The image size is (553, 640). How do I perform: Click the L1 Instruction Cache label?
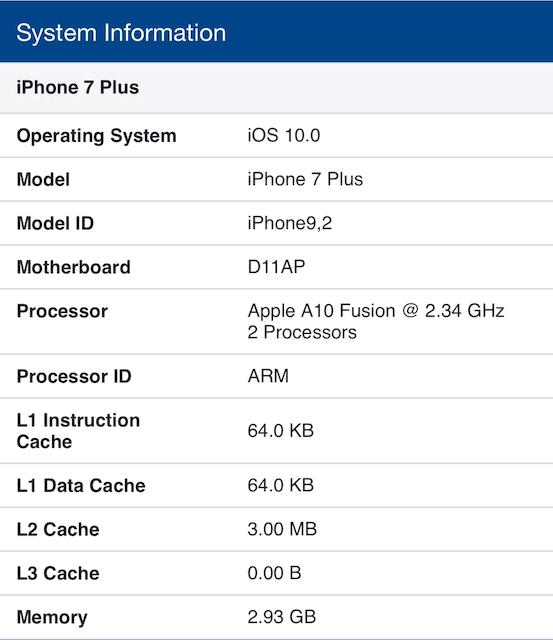(x=78, y=431)
